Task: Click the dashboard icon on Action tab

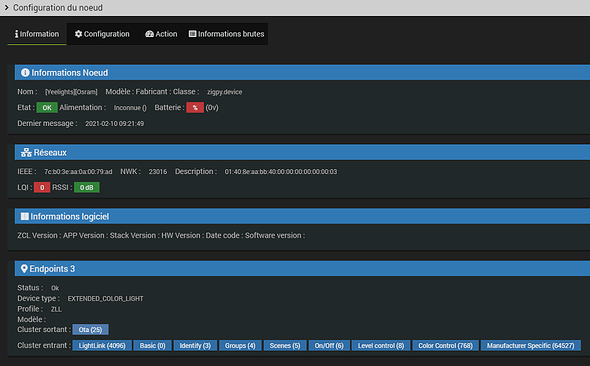Action: pos(149,34)
